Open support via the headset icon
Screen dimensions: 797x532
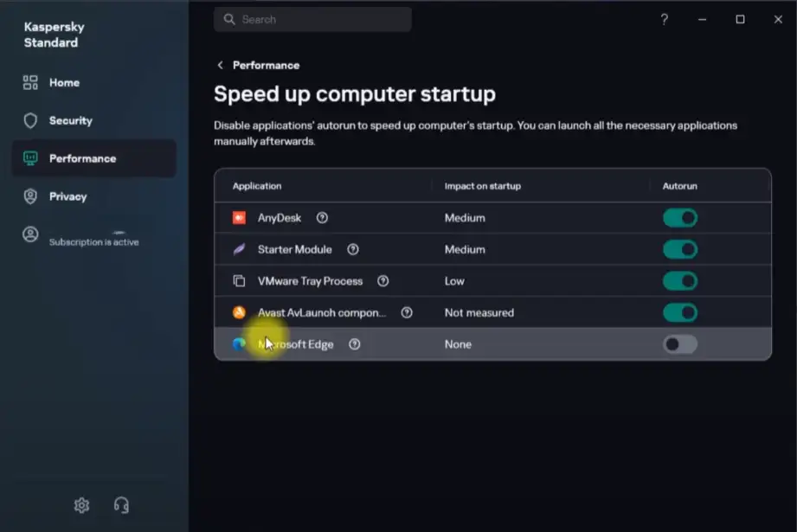tap(121, 505)
